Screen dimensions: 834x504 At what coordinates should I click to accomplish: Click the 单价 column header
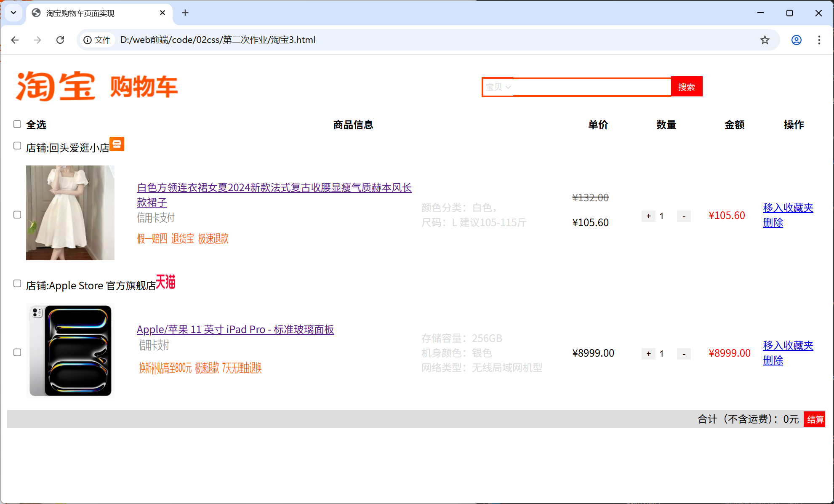(598, 125)
